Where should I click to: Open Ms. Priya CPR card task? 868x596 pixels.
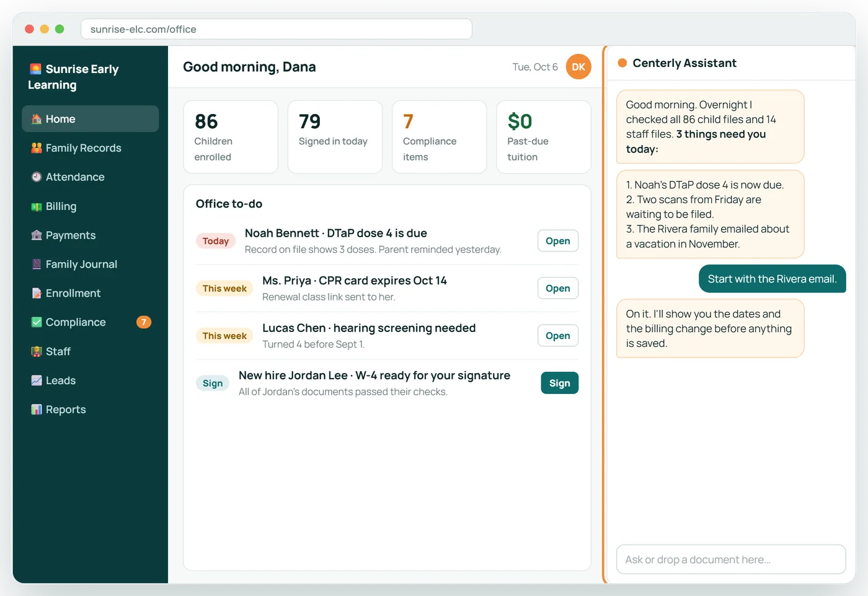coord(558,288)
